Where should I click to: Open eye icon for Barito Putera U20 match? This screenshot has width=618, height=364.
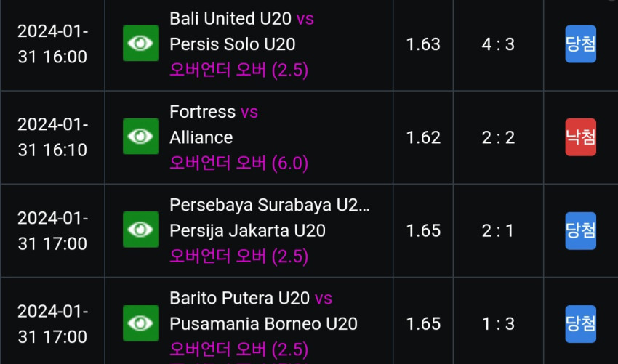point(141,323)
